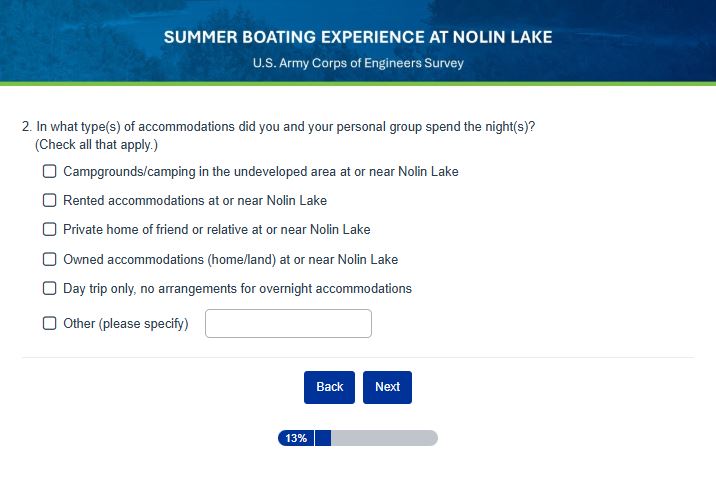
Task: Focus the Other specify text field
Action: (288, 323)
